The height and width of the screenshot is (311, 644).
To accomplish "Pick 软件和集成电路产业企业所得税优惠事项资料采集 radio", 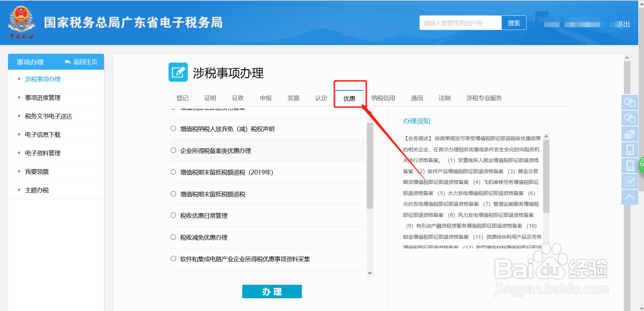I will point(173,259).
